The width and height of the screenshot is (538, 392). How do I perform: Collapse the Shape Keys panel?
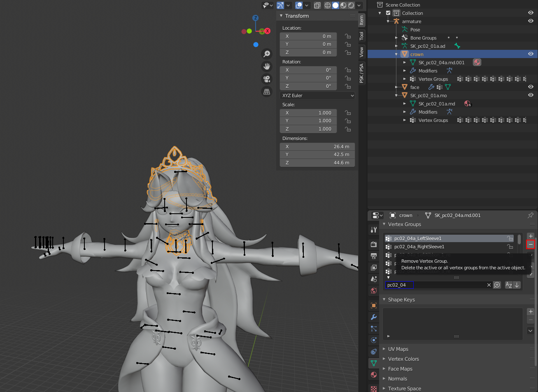384,300
